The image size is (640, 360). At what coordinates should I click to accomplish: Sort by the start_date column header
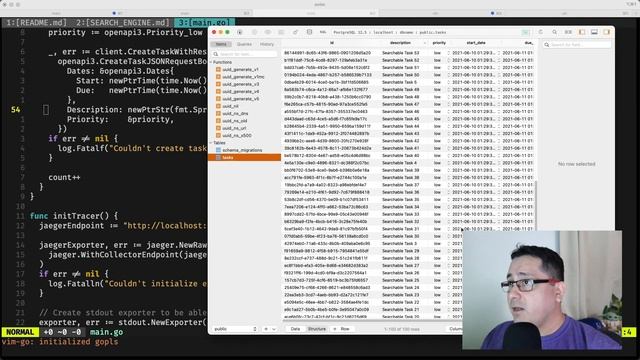click(x=476, y=43)
